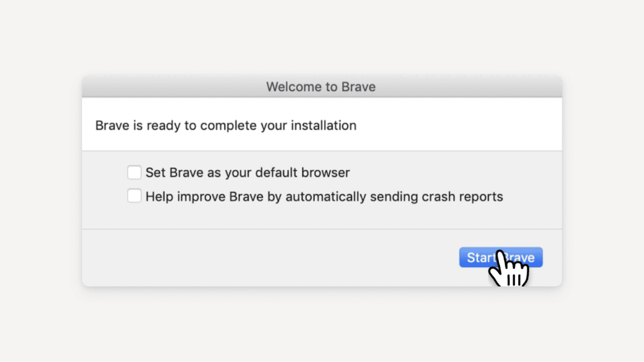Tick the box beside crash reports option
644x362 pixels.
[x=134, y=196]
